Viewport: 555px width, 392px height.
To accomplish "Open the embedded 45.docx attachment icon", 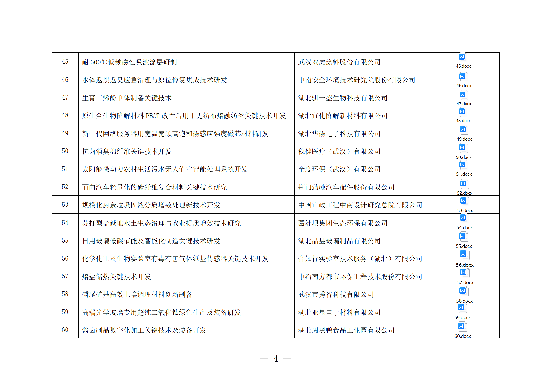I will [x=463, y=61].
